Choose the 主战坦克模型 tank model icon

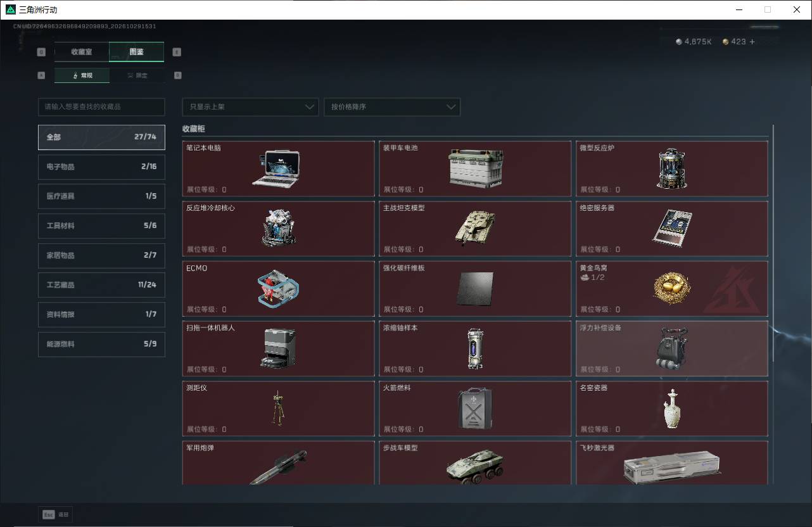474,227
